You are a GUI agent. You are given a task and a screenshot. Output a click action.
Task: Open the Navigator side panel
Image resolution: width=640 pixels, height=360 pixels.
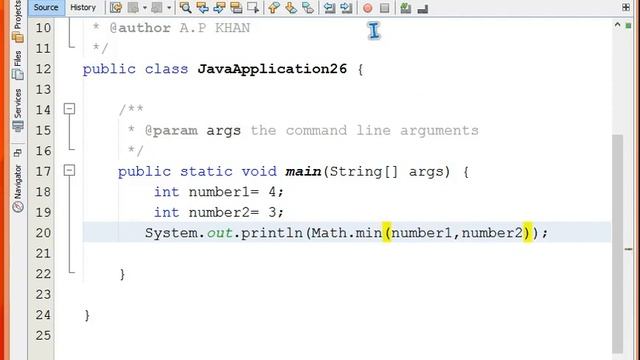point(18,188)
